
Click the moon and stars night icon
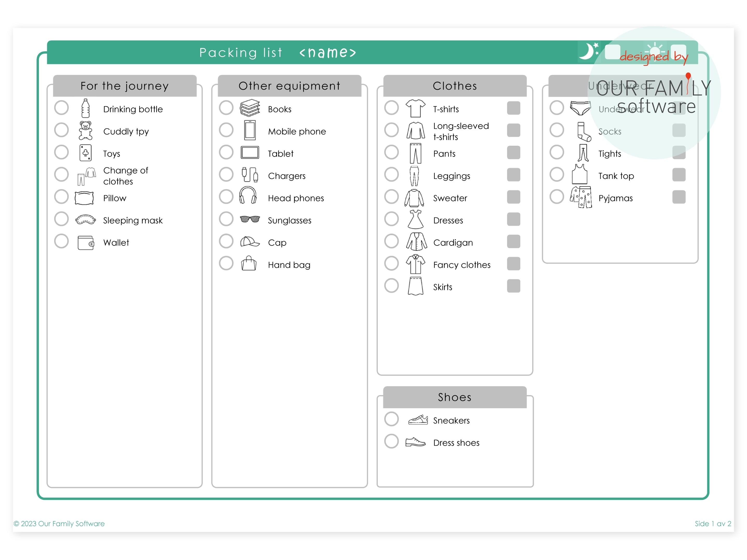pyautogui.click(x=589, y=51)
